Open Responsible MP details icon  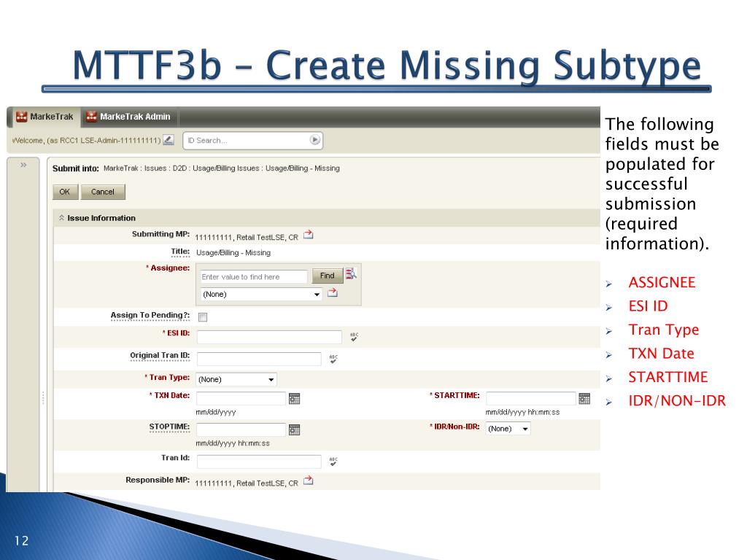coord(309,480)
